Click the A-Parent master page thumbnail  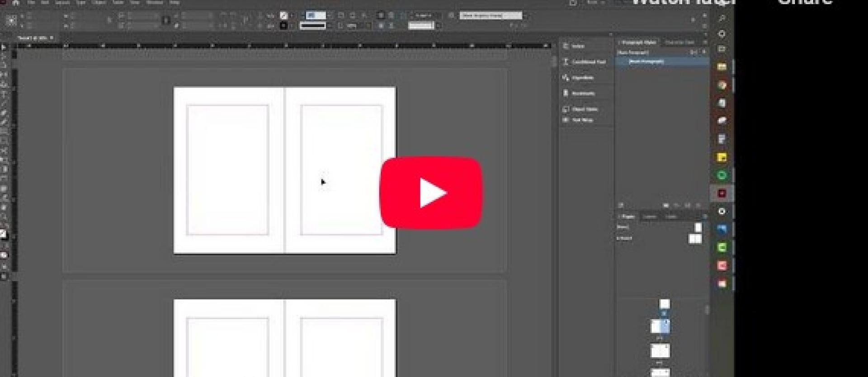[x=695, y=239]
